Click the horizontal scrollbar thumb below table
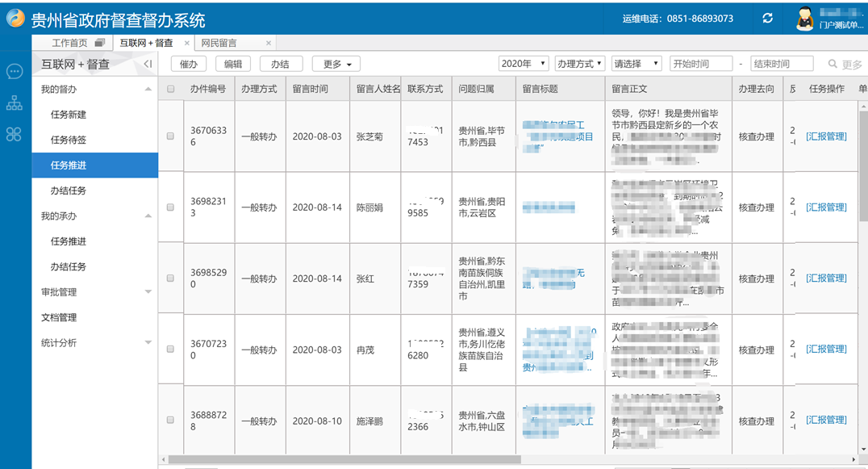The image size is (868, 469). pos(344,459)
